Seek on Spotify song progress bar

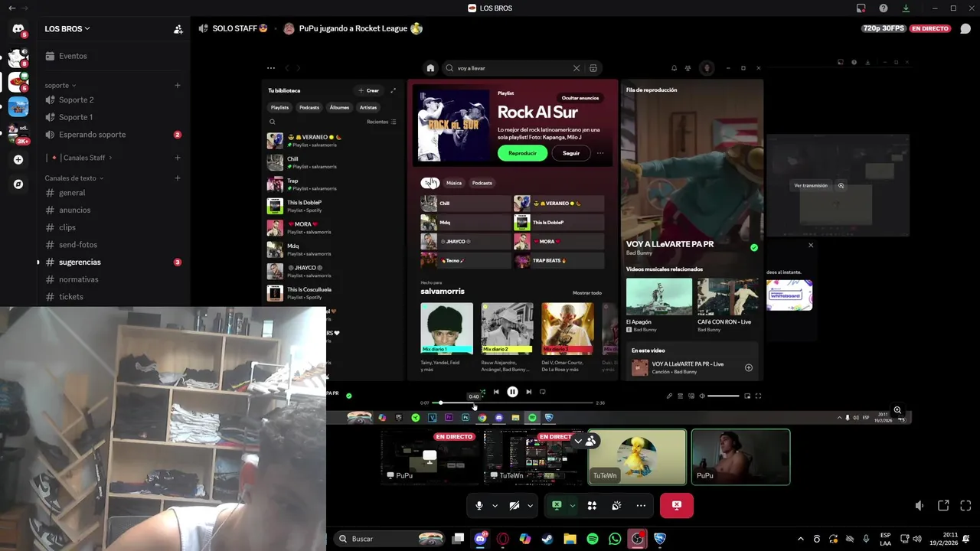(512, 403)
